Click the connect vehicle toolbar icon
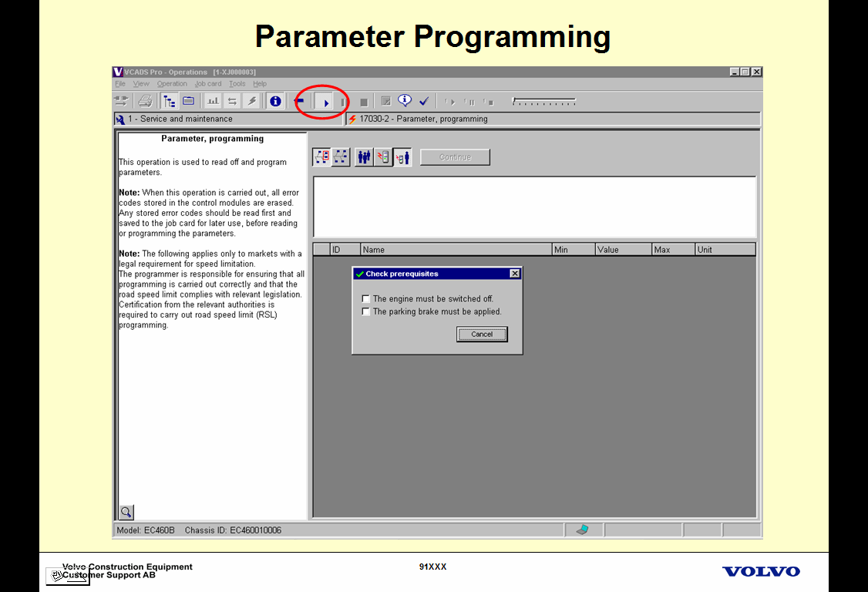The width and height of the screenshot is (868, 592). [121, 101]
